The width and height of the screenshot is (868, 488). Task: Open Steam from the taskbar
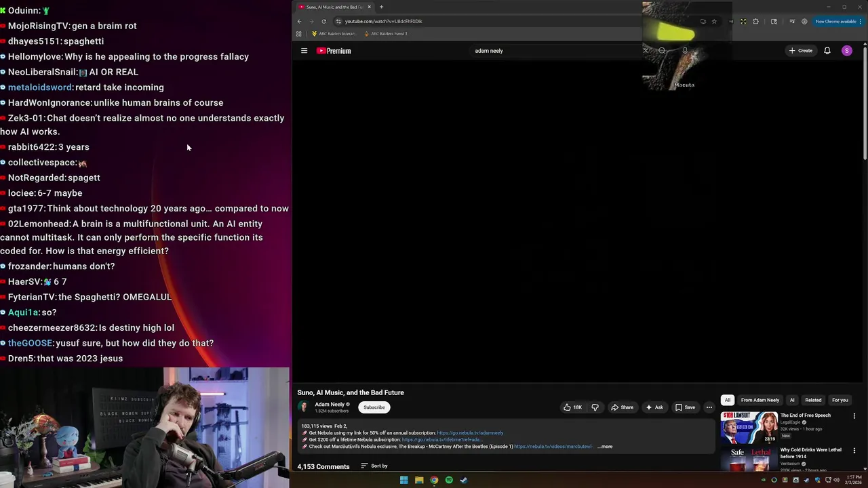(464, 480)
